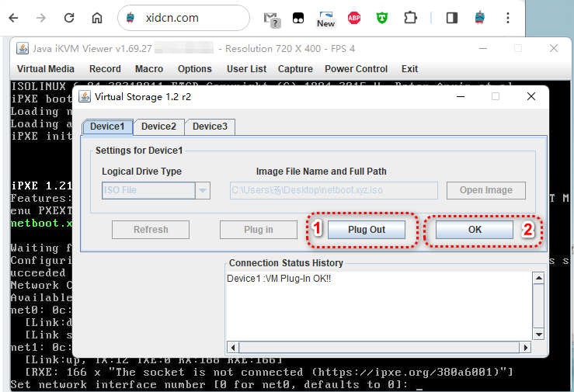574x392 pixels.
Task: Open the green shield extension icon
Action: 382,18
